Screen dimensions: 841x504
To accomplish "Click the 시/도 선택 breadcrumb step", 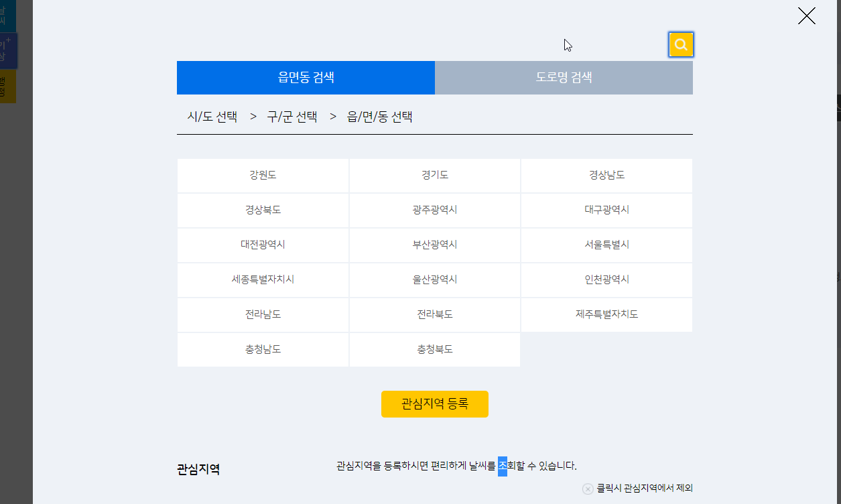I will coord(212,117).
